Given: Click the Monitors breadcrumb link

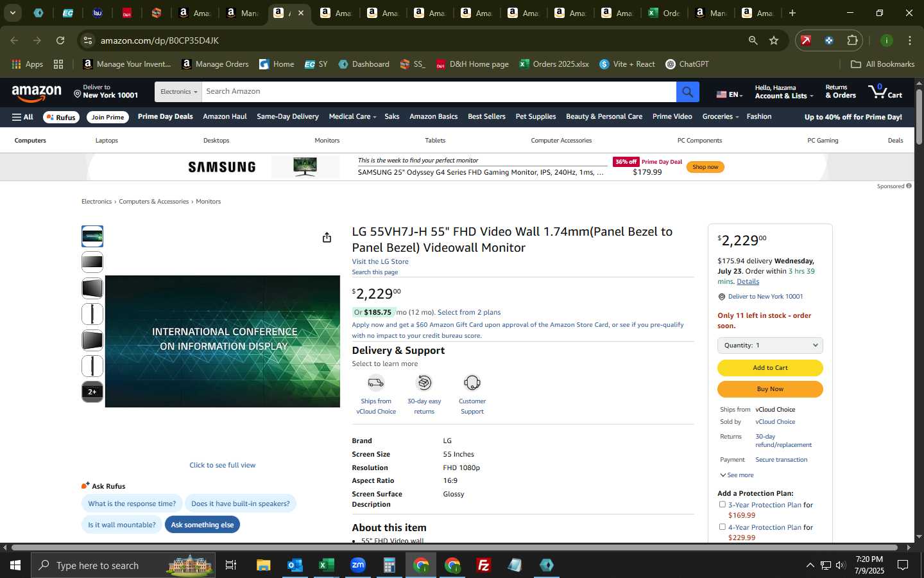Looking at the screenshot, I should click(x=208, y=202).
